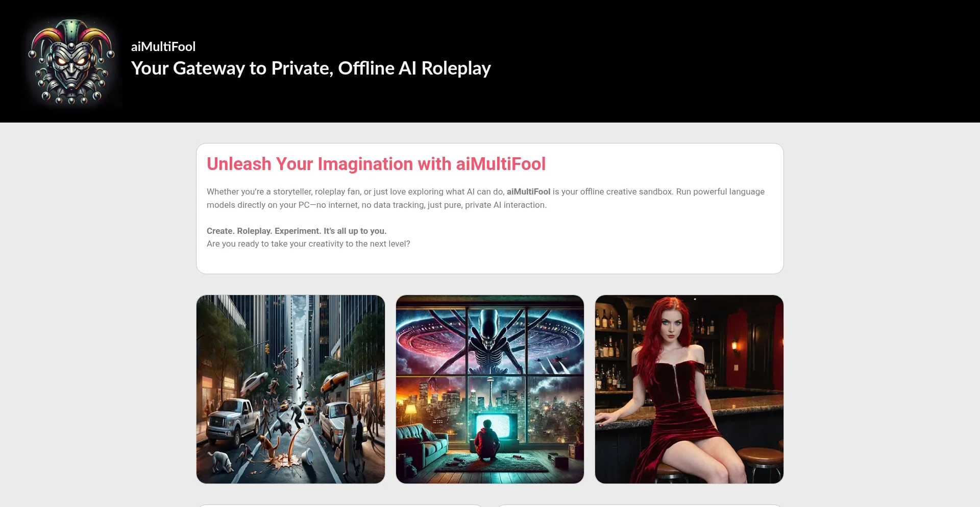Click the jester mask logo
Screen dimensions: 980x507
point(71,61)
